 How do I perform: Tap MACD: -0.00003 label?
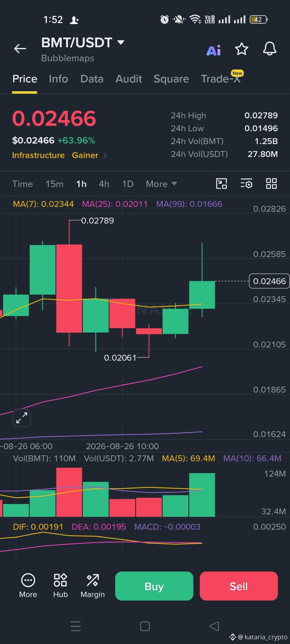coord(167,527)
